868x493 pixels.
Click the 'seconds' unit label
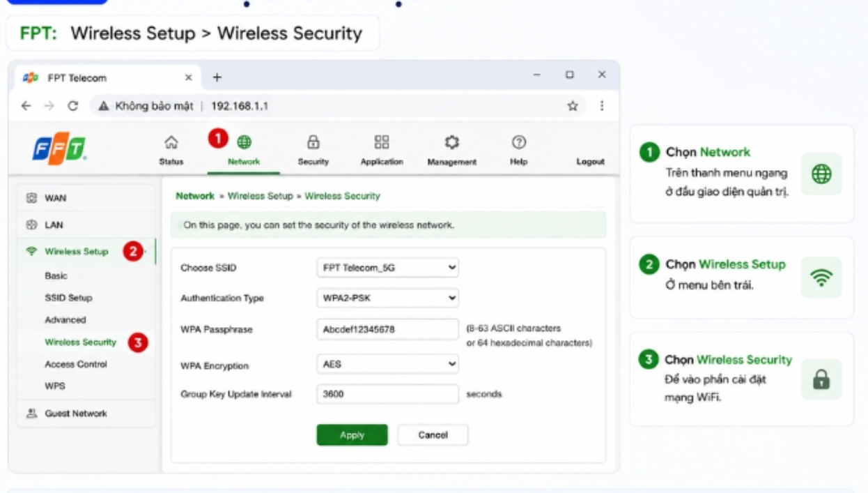point(483,394)
